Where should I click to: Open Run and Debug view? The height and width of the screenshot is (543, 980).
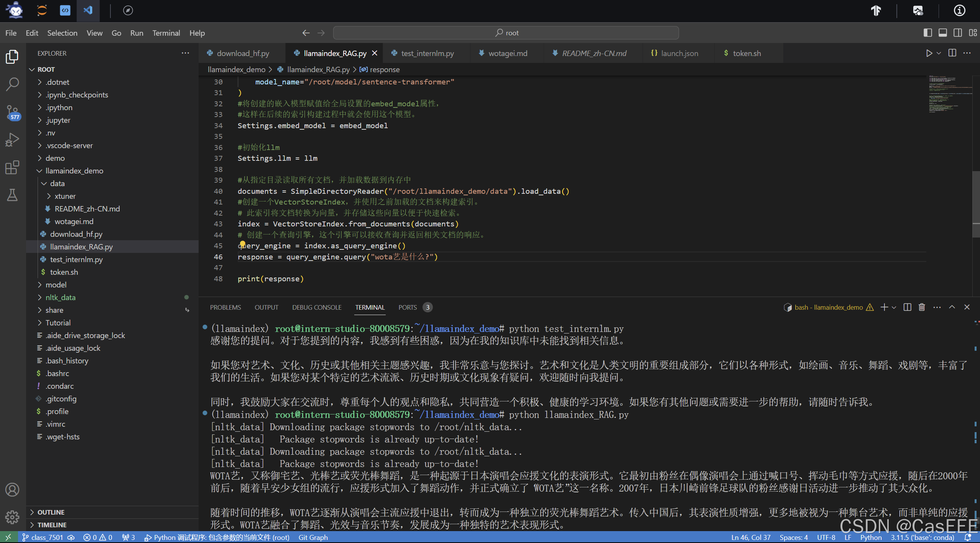(12, 140)
